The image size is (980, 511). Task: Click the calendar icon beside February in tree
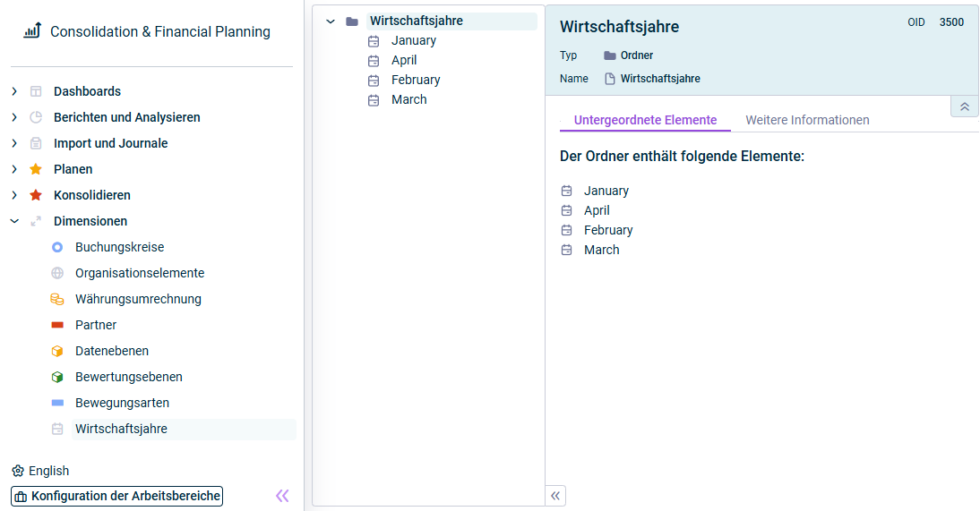(x=374, y=81)
